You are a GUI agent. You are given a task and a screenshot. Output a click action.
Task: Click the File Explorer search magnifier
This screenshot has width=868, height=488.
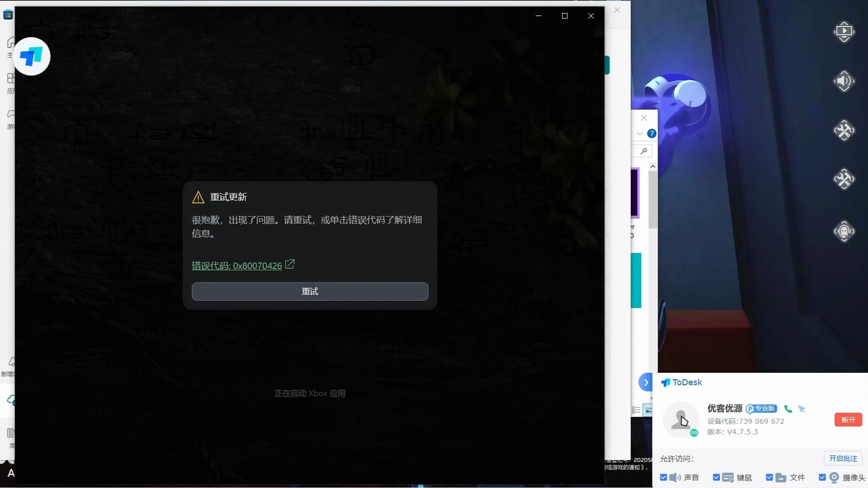(644, 151)
